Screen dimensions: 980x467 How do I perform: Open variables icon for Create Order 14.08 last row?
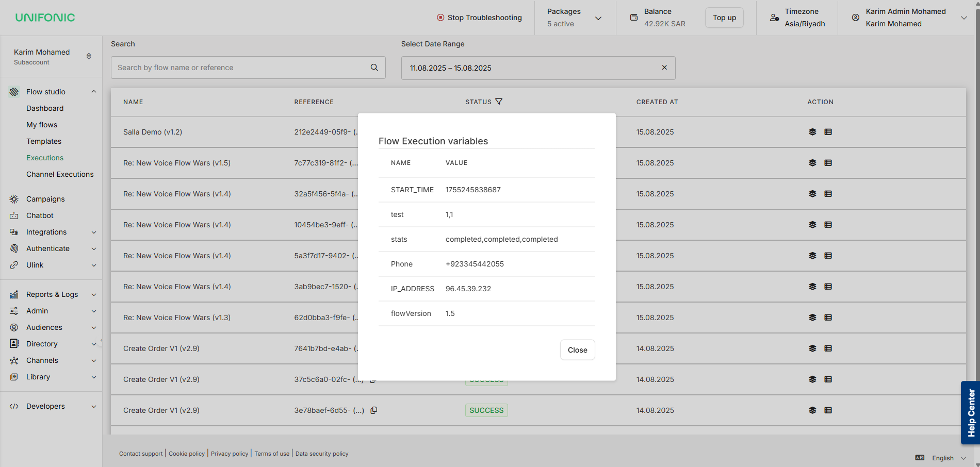[x=828, y=410]
